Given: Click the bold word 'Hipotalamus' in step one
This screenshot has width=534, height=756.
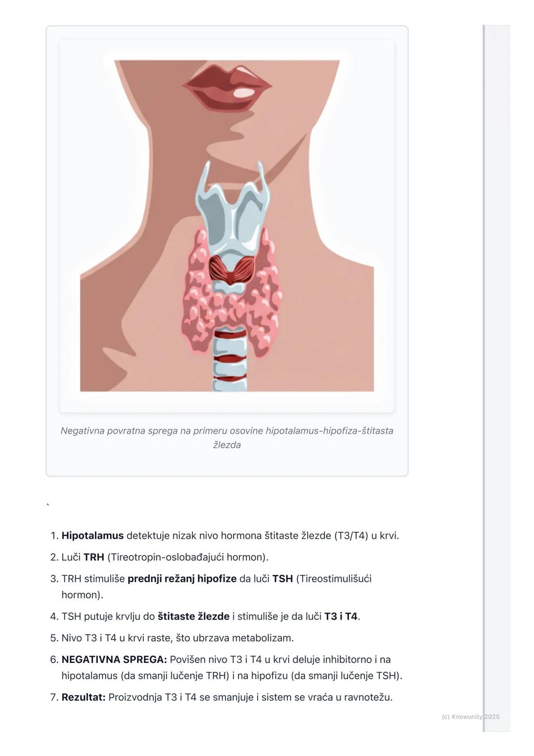Looking at the screenshot, I should [x=92, y=535].
